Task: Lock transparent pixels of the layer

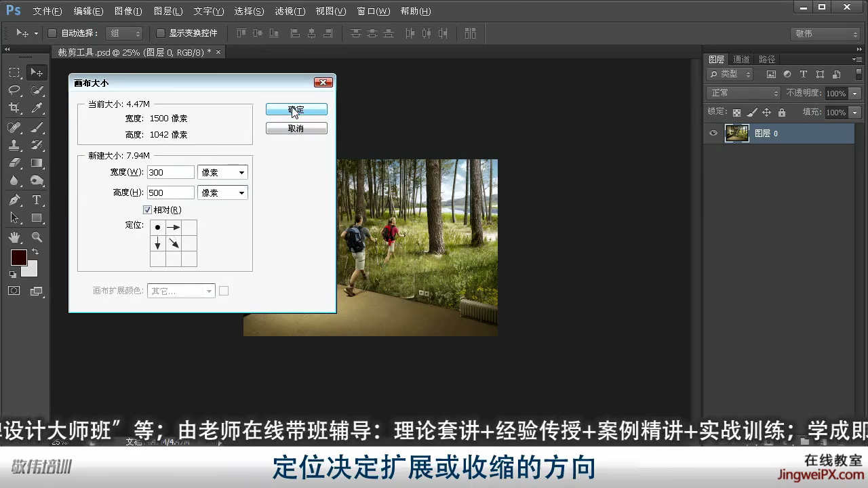Action: click(x=737, y=113)
